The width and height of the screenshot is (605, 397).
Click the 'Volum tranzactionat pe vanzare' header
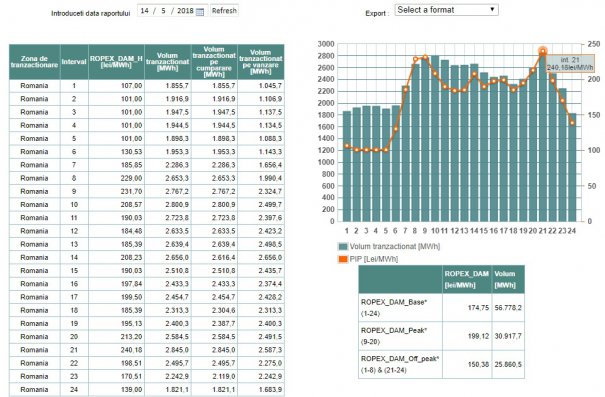click(261, 62)
